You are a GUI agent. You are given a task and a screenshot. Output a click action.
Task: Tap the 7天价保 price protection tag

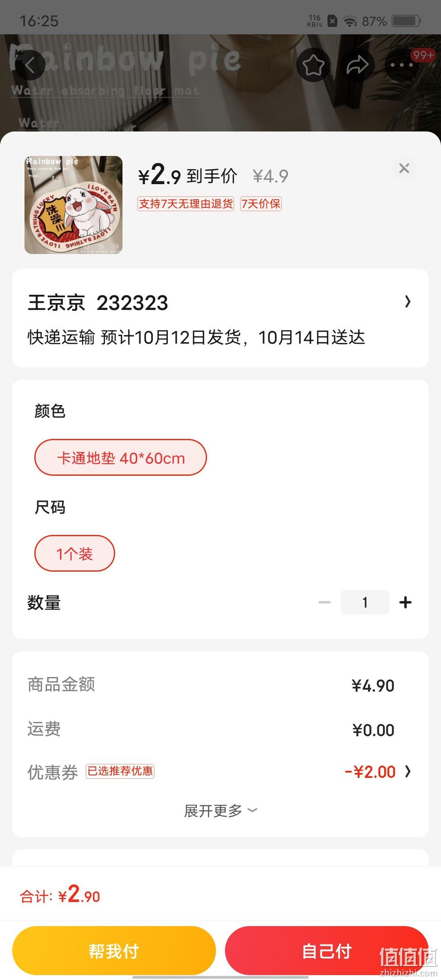(x=261, y=203)
